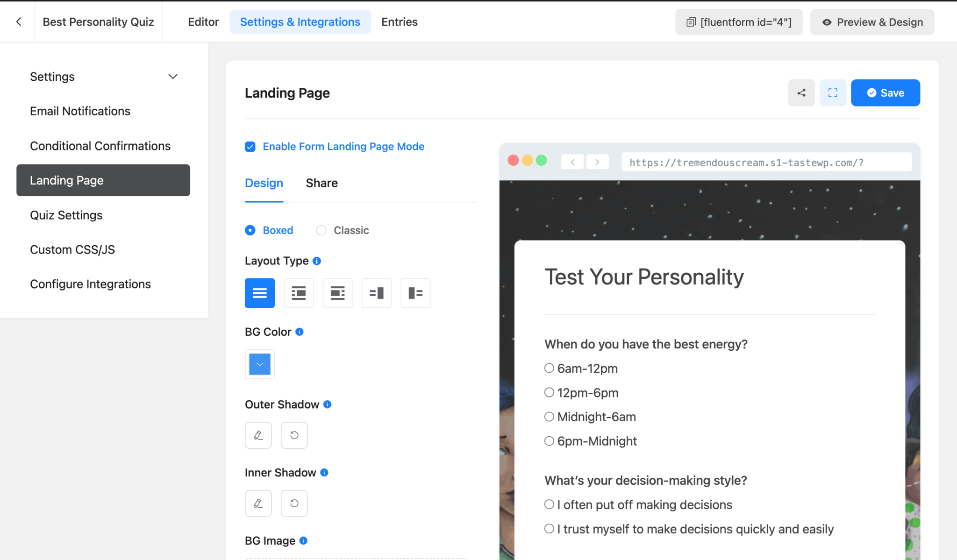Expand the Layout Type info tooltip

pyautogui.click(x=317, y=261)
